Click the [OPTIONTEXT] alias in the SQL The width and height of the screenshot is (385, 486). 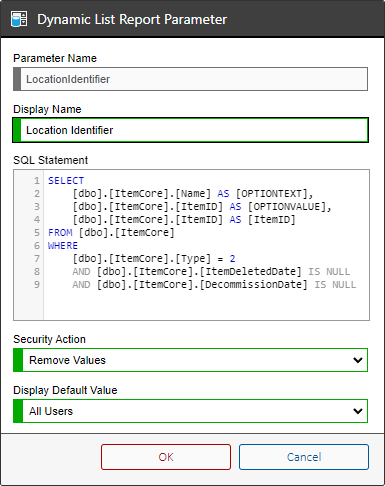tap(271, 194)
